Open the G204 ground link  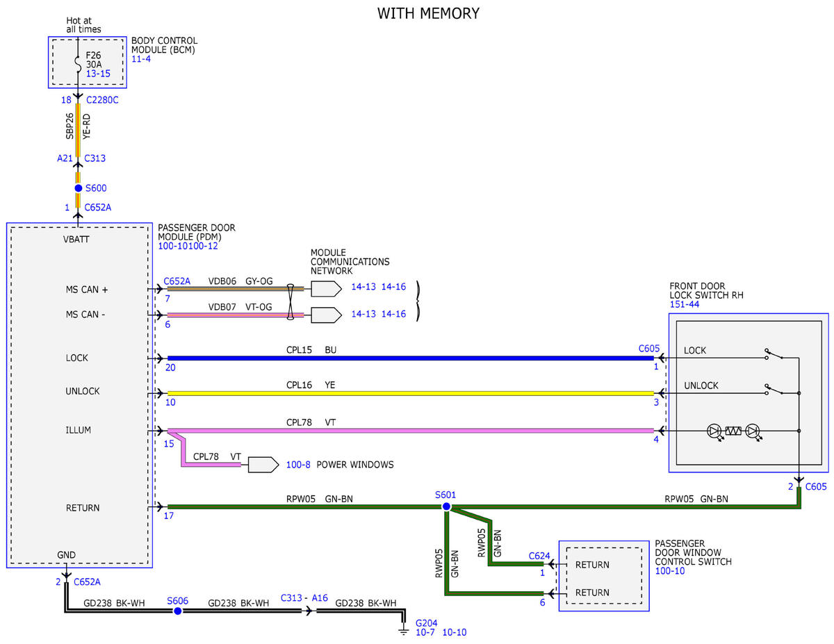point(427,624)
